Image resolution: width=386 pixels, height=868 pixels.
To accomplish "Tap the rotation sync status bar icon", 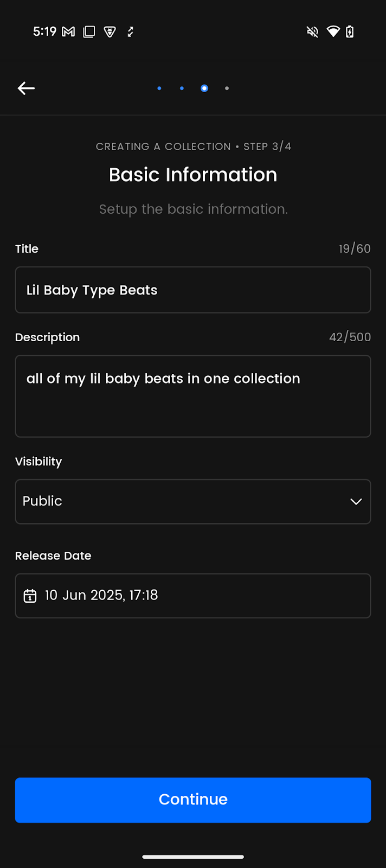I will click(x=130, y=32).
